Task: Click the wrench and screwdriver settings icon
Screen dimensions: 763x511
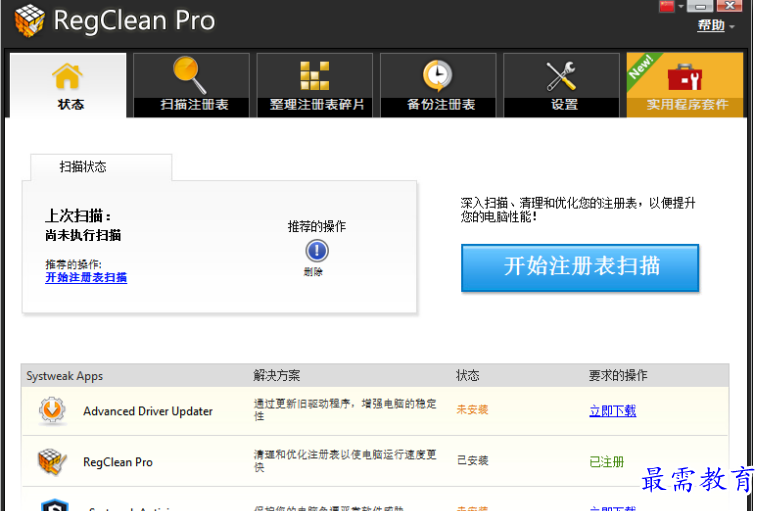Action: 561,76
